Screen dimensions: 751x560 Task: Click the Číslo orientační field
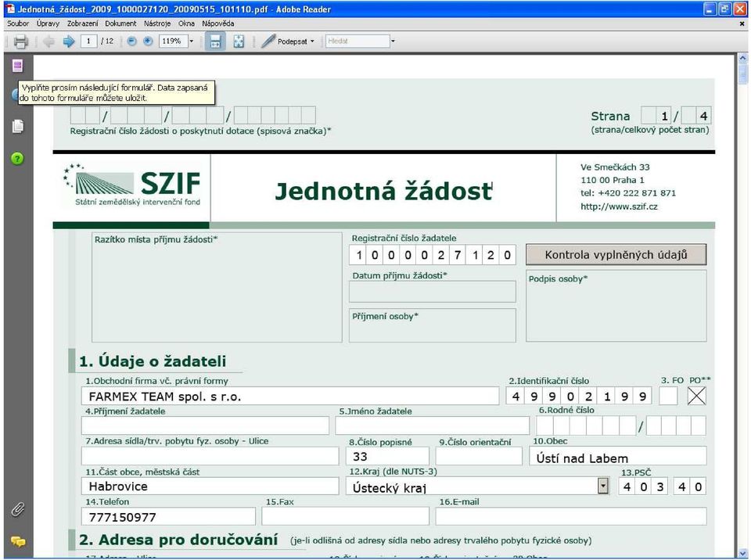tap(479, 456)
